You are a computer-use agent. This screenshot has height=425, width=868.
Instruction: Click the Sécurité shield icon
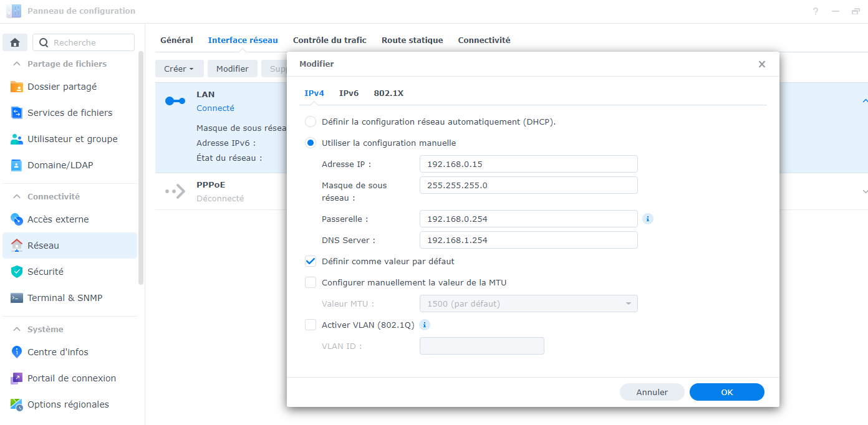(17, 272)
